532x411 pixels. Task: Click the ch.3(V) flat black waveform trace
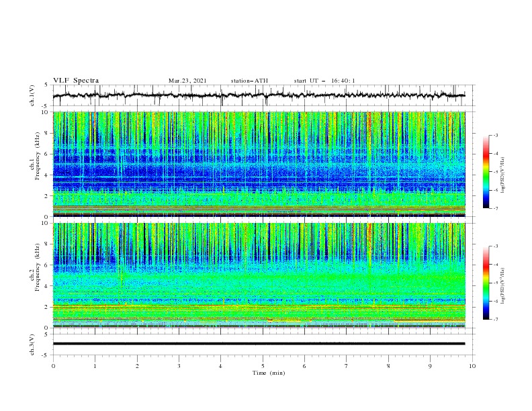tap(259, 344)
